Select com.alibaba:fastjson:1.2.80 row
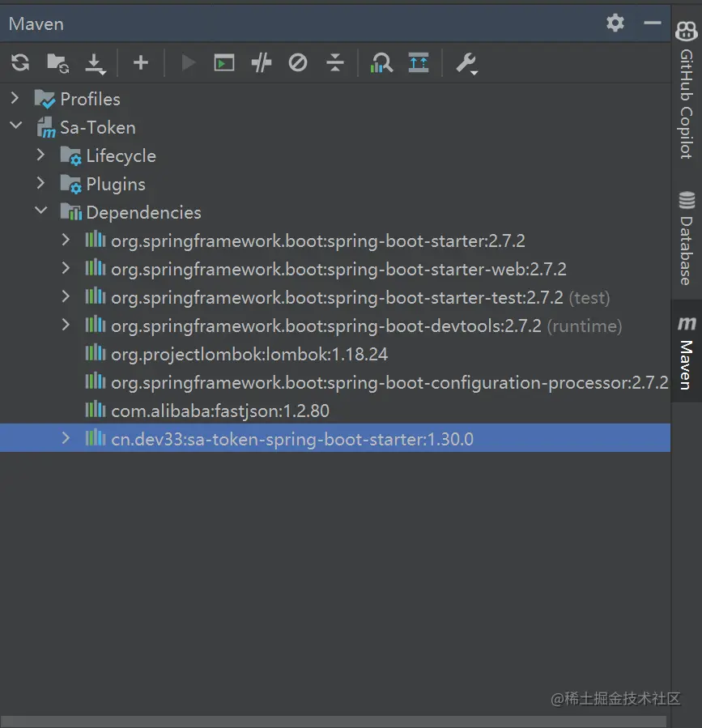Screen dimensions: 702x728 335,411
